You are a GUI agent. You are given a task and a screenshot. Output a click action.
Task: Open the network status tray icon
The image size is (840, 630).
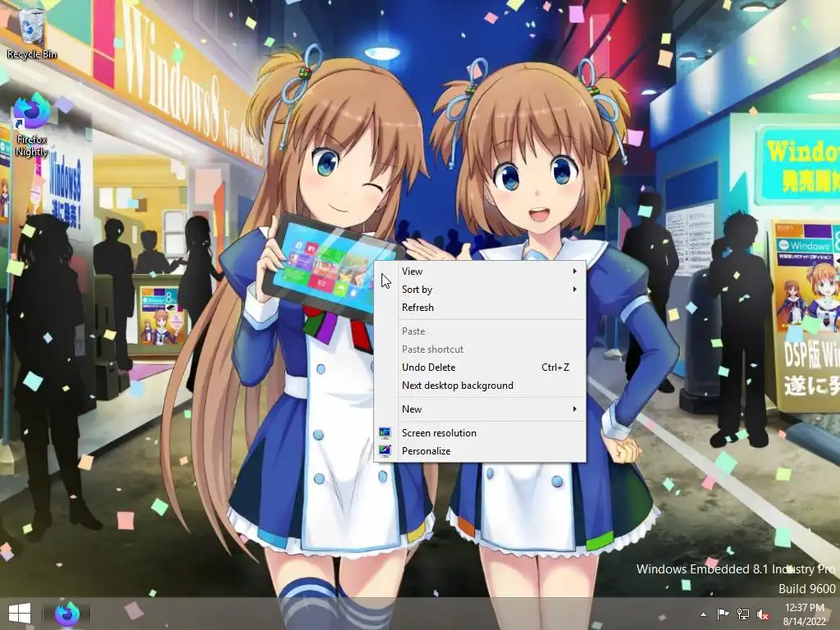click(743, 614)
